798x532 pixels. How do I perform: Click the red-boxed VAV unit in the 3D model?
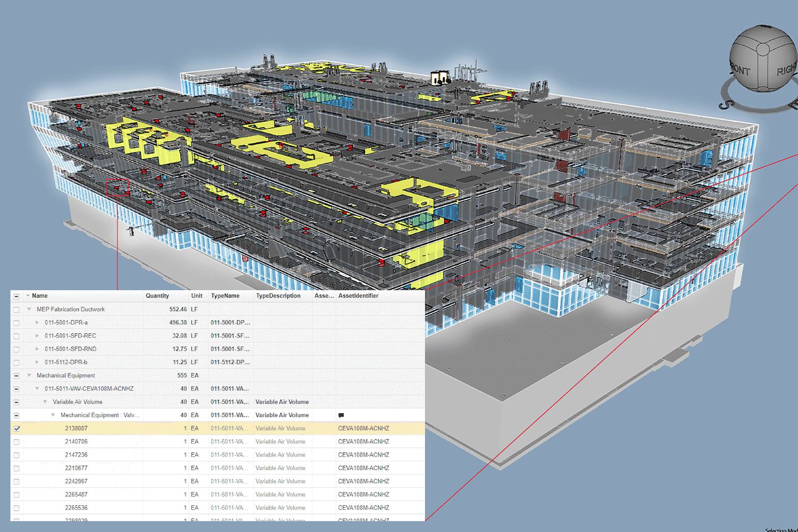tap(117, 187)
